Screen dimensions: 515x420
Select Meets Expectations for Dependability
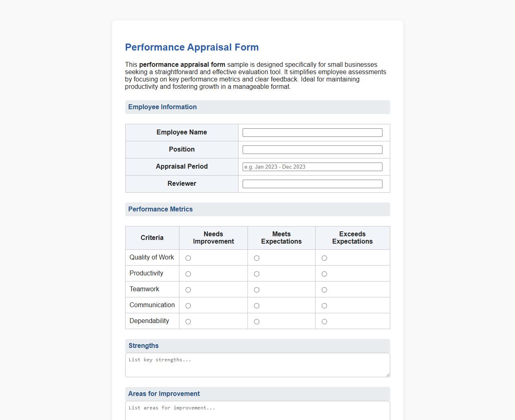pyautogui.click(x=256, y=321)
